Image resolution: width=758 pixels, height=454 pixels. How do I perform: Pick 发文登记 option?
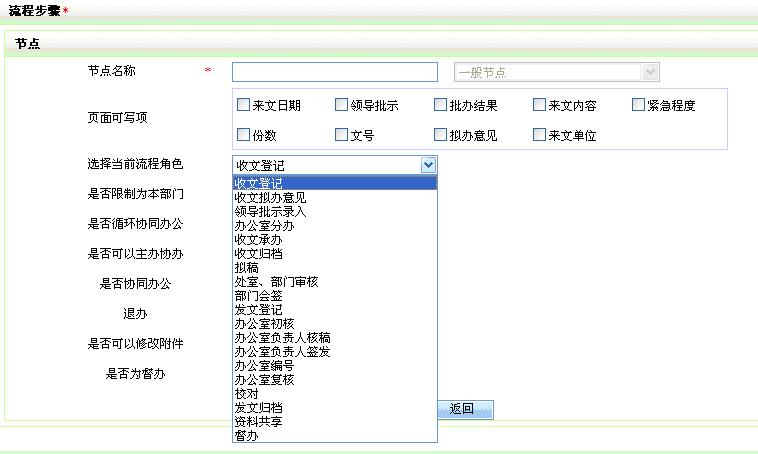pos(335,309)
